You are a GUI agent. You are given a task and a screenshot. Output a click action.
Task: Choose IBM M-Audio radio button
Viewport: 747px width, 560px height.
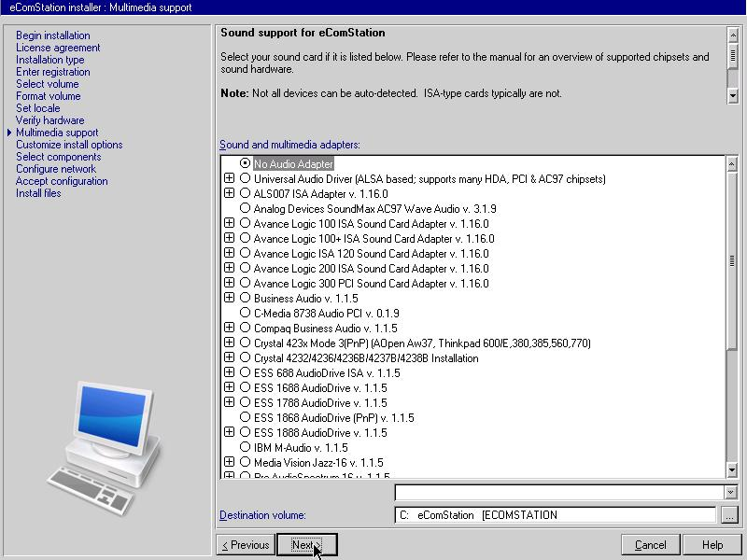(245, 447)
